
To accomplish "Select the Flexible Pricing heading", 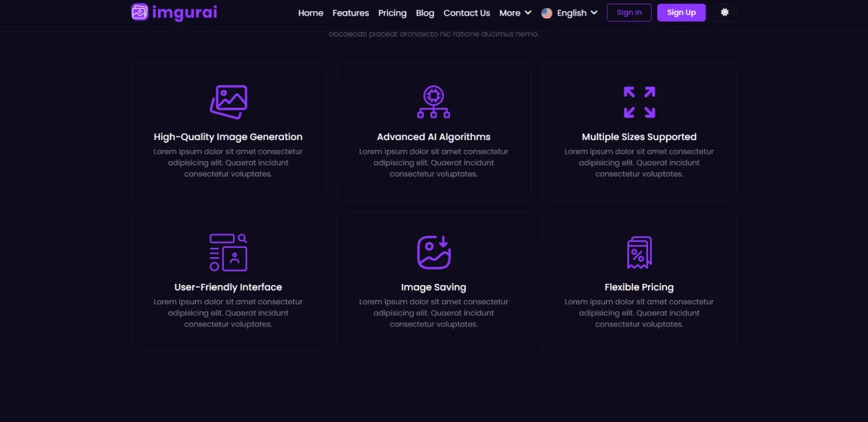I will [639, 287].
